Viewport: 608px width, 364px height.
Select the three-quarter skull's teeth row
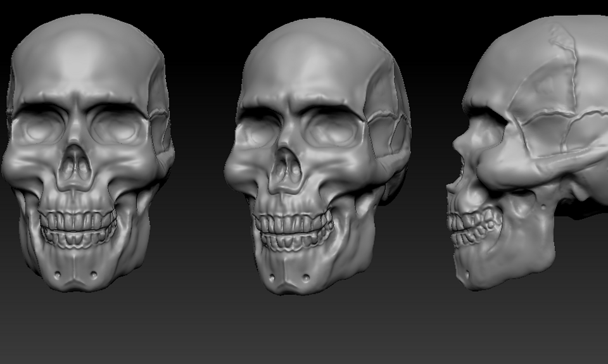(x=293, y=230)
